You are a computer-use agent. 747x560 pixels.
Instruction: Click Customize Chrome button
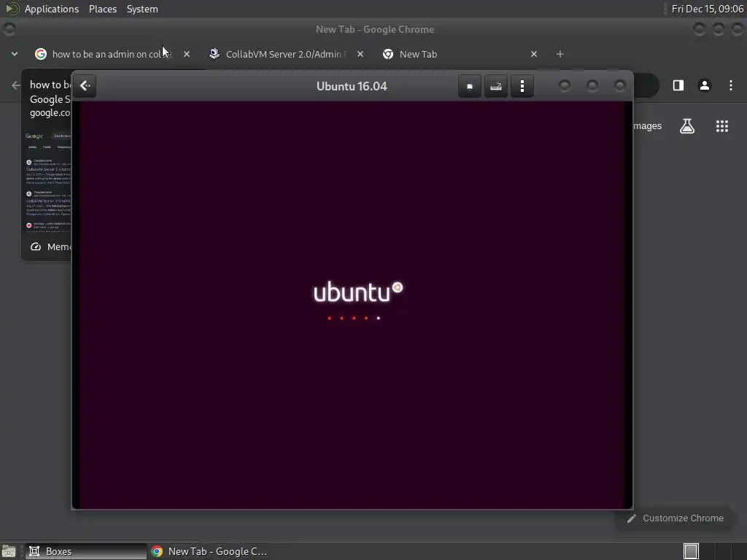pyautogui.click(x=675, y=518)
